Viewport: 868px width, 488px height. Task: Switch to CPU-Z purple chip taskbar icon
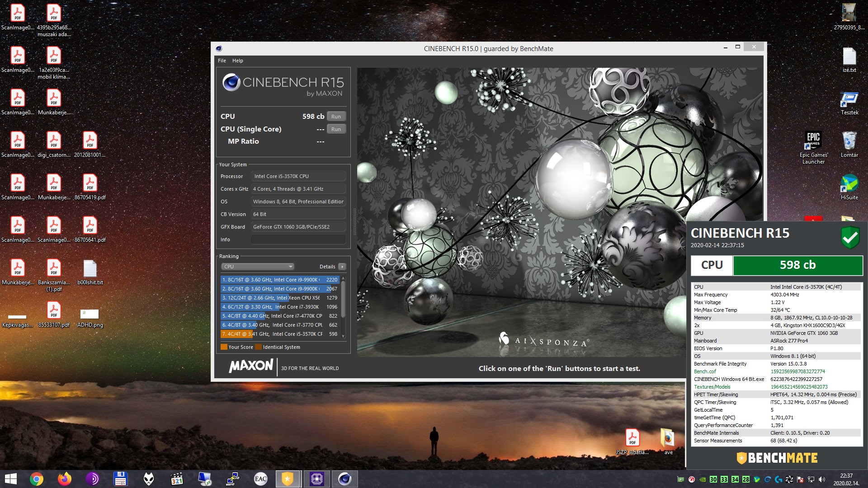point(316,479)
